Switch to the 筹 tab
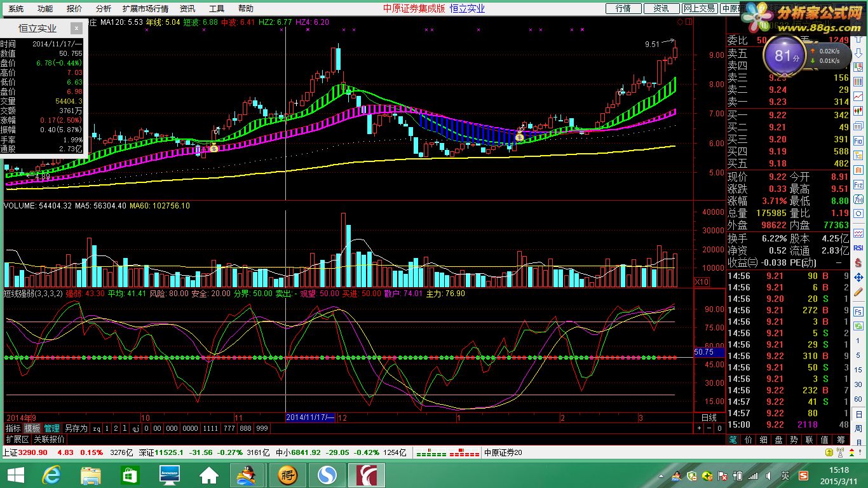The width and height of the screenshot is (868, 488). (x=841, y=440)
